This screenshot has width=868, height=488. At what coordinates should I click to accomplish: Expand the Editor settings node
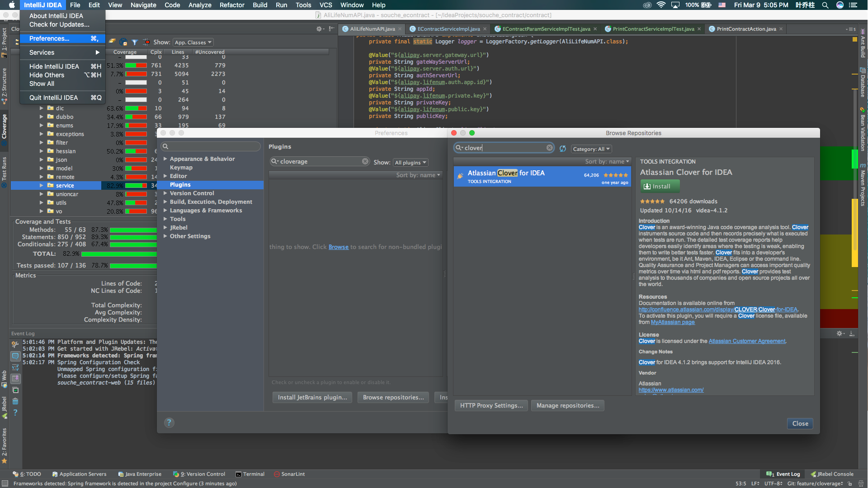[165, 176]
